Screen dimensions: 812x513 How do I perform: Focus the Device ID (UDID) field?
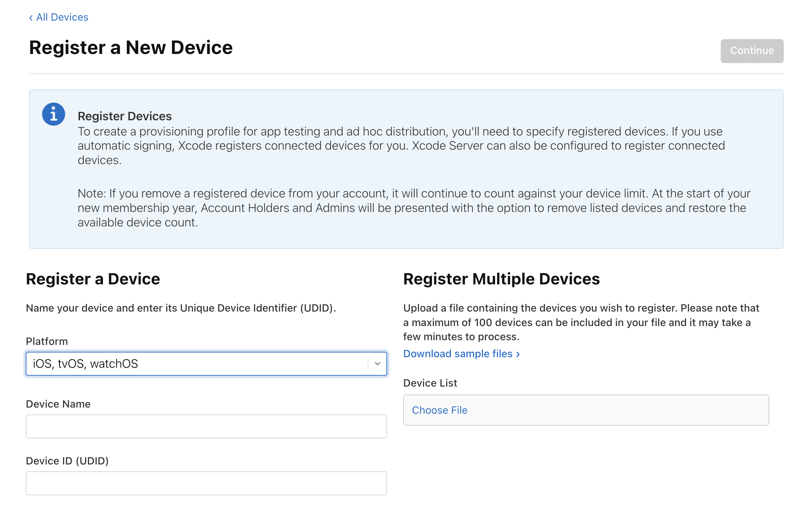click(206, 483)
